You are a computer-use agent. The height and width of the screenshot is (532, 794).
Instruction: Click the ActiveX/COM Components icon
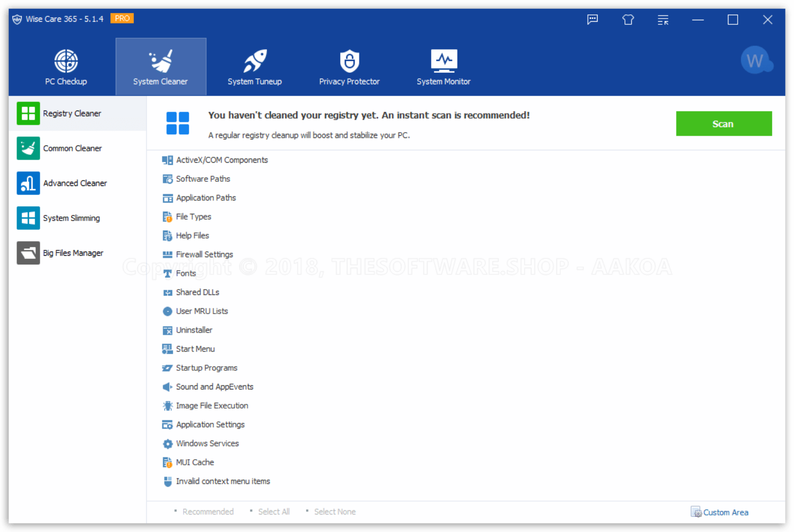pos(167,160)
